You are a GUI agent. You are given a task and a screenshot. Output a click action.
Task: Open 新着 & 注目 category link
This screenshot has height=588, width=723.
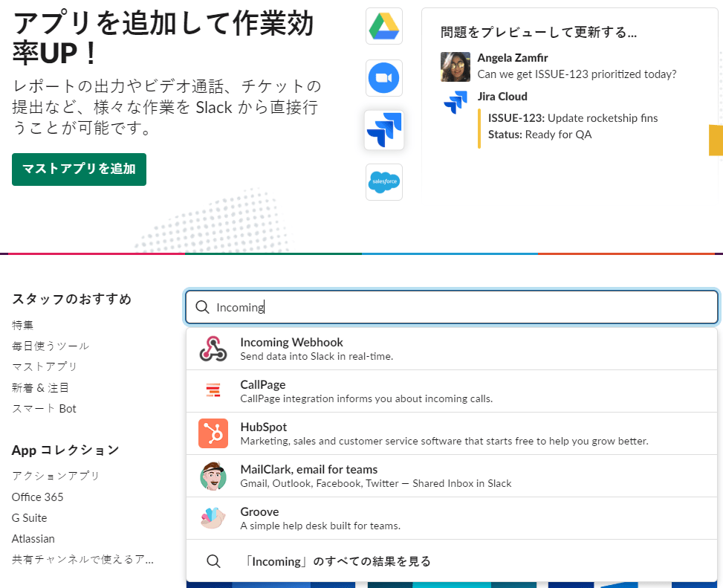(40, 388)
